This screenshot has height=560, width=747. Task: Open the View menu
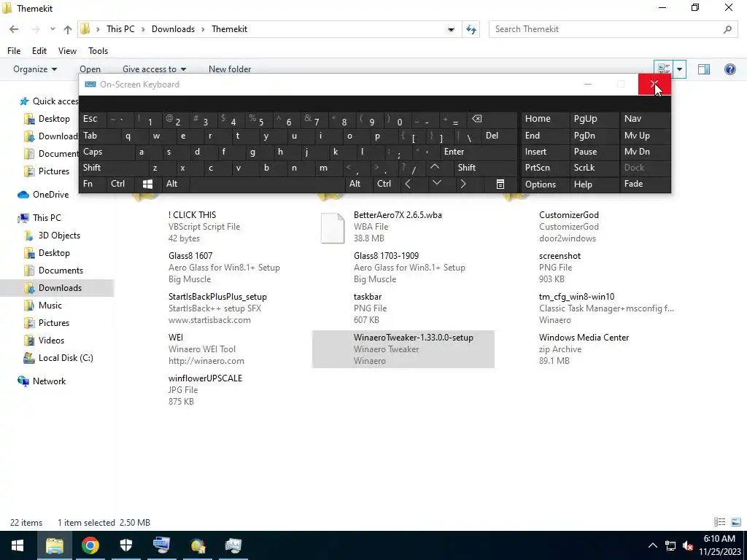pyautogui.click(x=67, y=51)
